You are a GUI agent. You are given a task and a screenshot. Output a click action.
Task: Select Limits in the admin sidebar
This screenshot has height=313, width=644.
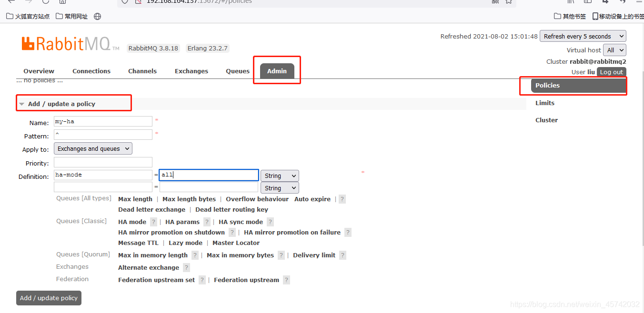(545, 103)
